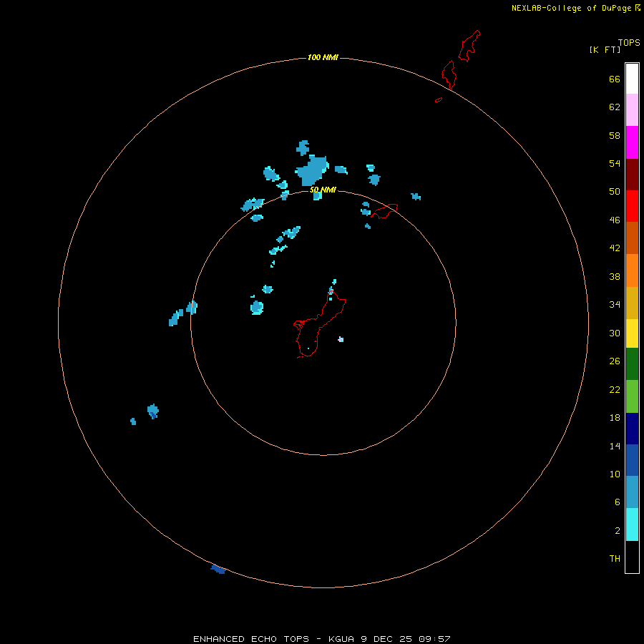Click the '100 NMI' range ring label

[323, 57]
